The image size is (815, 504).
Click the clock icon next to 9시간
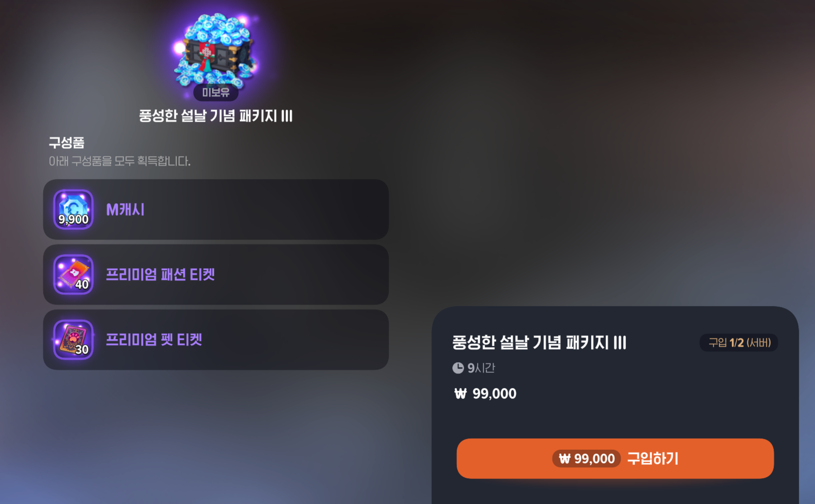click(458, 368)
